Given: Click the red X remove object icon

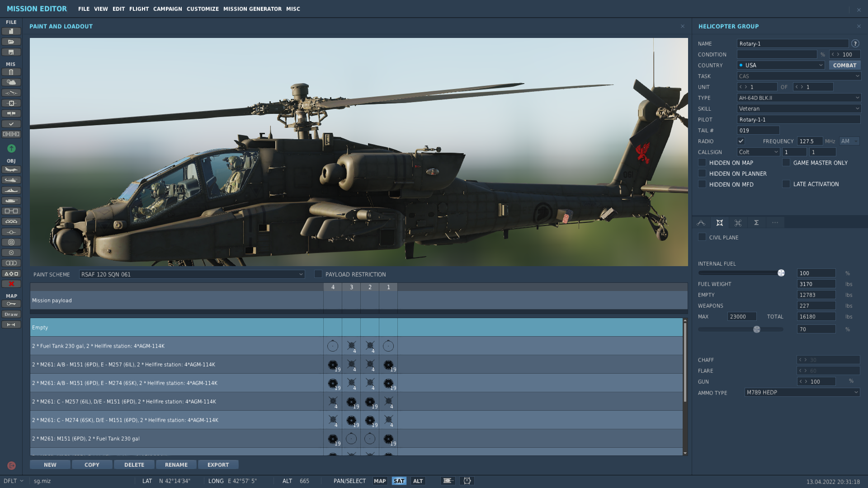Looking at the screenshot, I should click(x=11, y=284).
